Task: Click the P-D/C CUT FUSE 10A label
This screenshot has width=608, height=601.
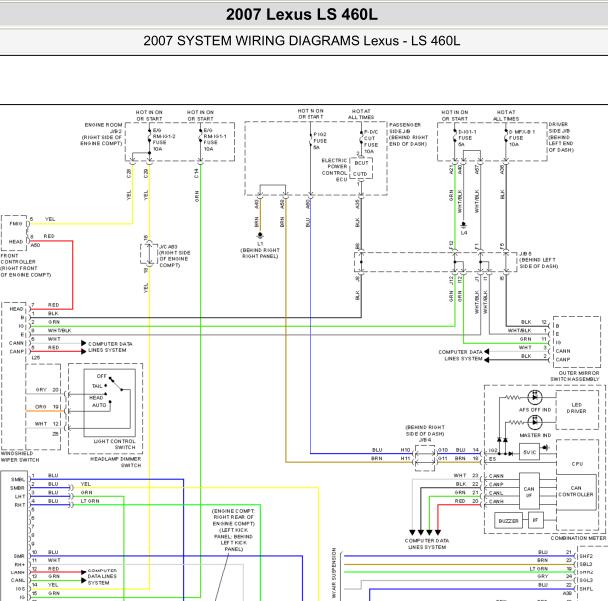Action: (x=371, y=142)
